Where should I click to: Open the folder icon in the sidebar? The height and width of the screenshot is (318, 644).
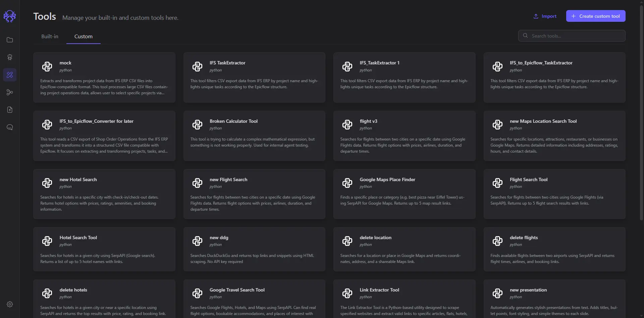pyautogui.click(x=10, y=40)
